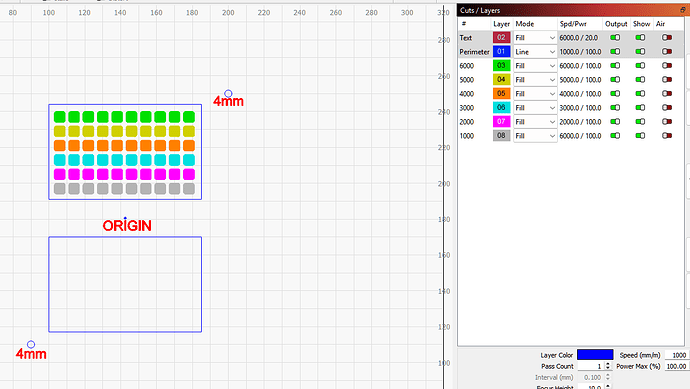Toggle Output for the Text layer
Viewport: 690px width, 389px height.
[615, 38]
